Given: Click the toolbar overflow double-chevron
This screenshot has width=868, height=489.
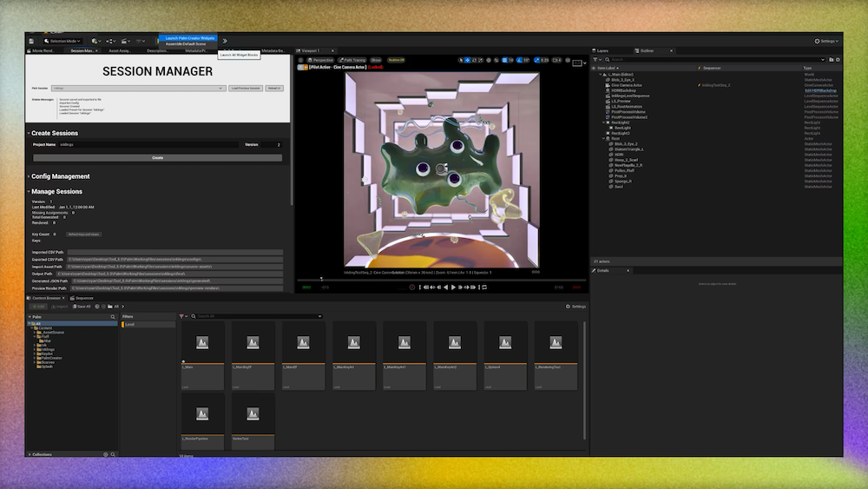Looking at the screenshot, I should pos(225,41).
